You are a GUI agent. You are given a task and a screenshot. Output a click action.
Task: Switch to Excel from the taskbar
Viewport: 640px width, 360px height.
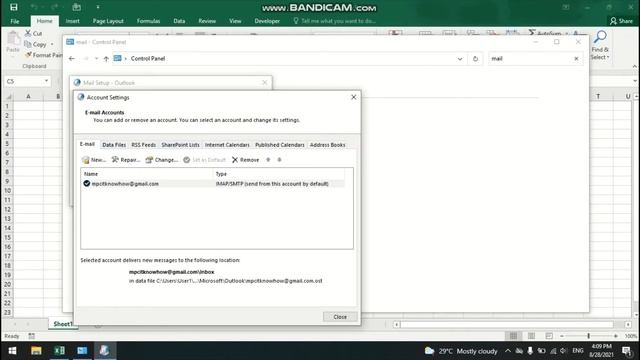coord(59,351)
